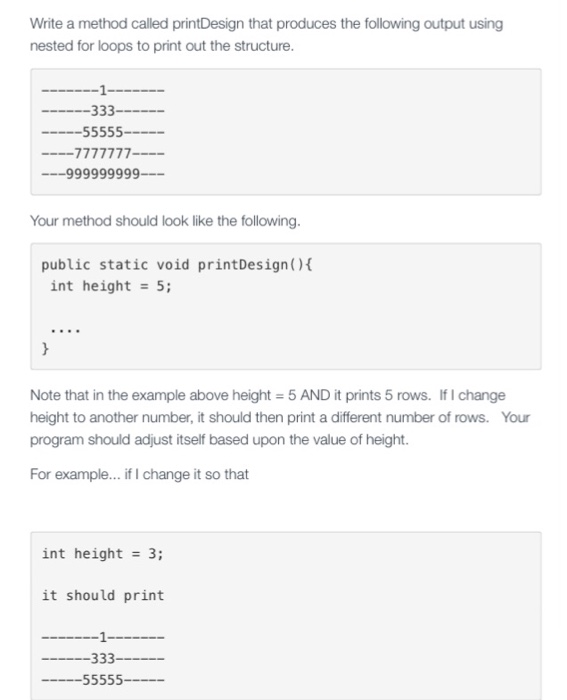Click the 'int height = 5;' code line
567x700 pixels.
[x=111, y=286]
